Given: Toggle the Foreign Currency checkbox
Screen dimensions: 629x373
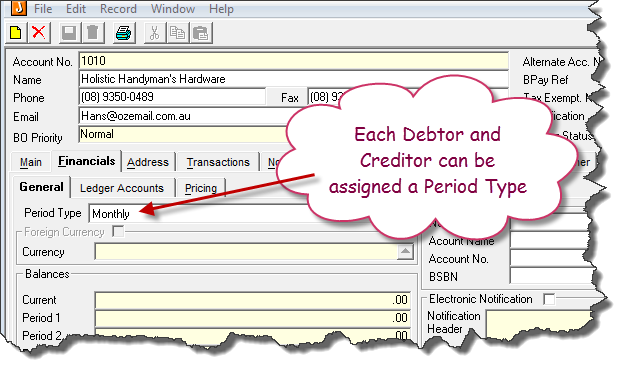Looking at the screenshot, I should (118, 231).
